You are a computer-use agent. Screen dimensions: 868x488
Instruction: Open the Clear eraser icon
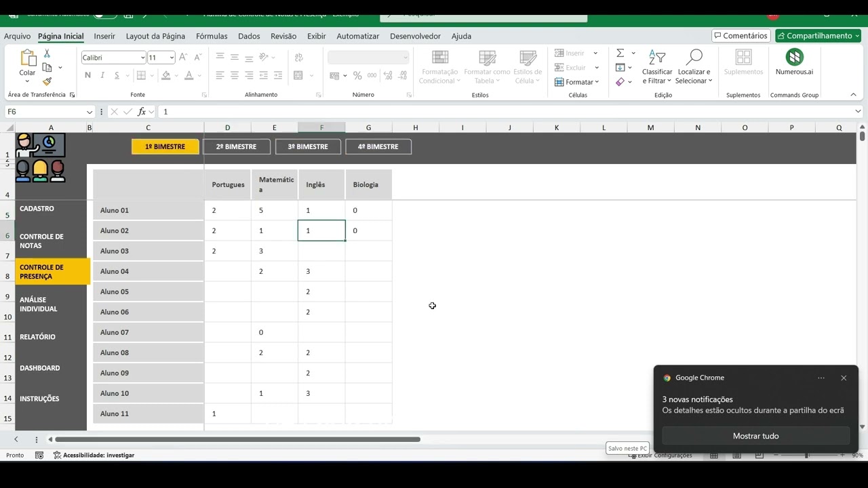(x=620, y=82)
